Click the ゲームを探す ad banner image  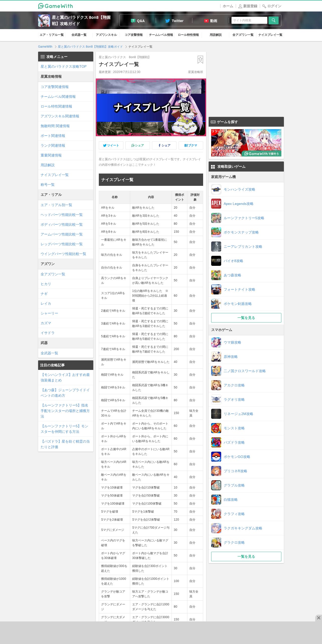[246, 143]
